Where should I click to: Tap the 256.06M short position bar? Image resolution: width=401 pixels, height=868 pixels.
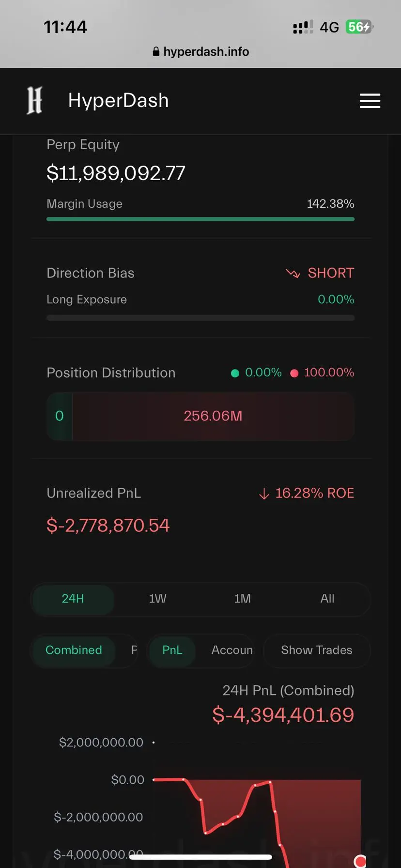click(214, 417)
